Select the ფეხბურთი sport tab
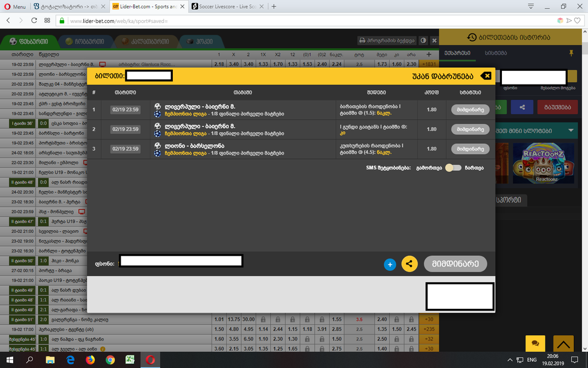588x368 pixels. click(29, 41)
